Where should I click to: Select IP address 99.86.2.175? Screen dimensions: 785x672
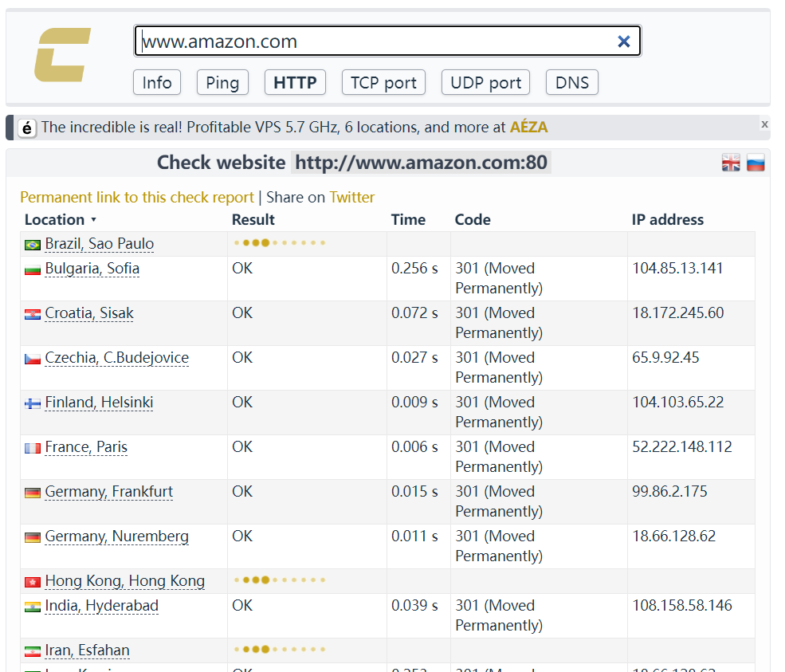(x=669, y=491)
